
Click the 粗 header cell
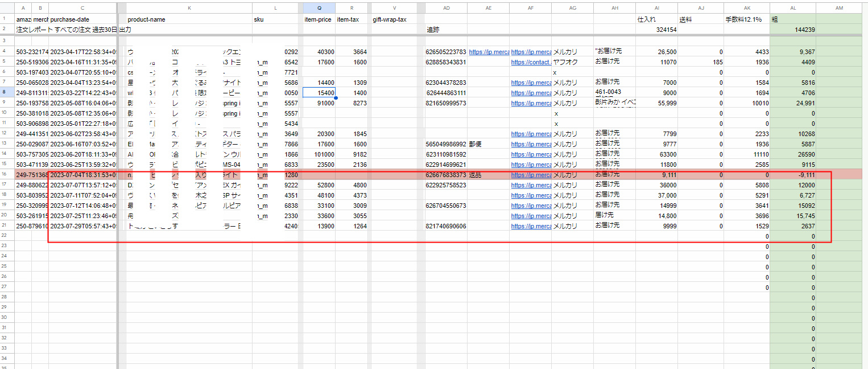[793, 19]
